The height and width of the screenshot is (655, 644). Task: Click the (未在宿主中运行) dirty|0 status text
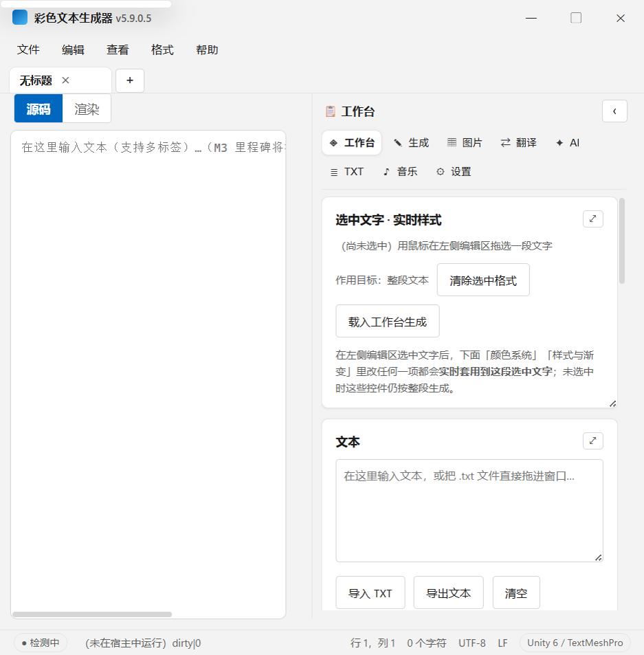pyautogui.click(x=143, y=643)
